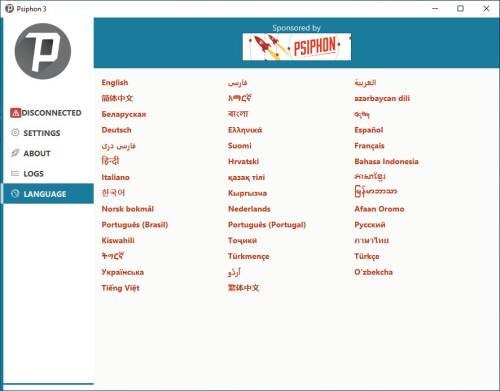The image size is (500, 391).
Task: Maximize the Psiphon 3 window
Action: [x=460, y=9]
